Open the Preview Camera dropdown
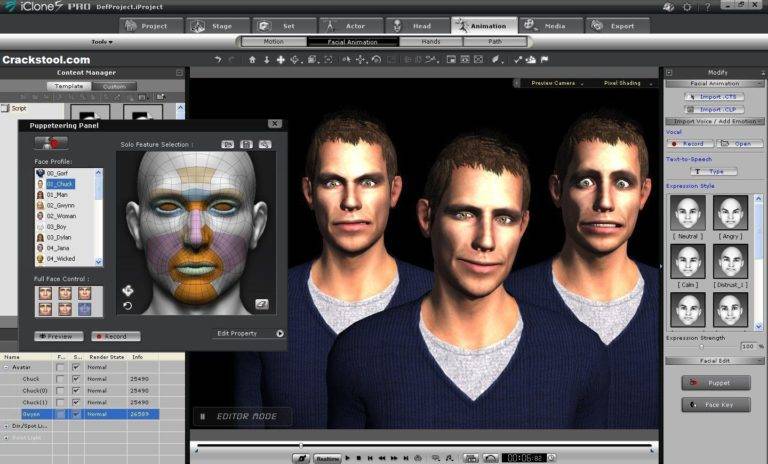The height and width of the screenshot is (464, 768). tap(555, 83)
